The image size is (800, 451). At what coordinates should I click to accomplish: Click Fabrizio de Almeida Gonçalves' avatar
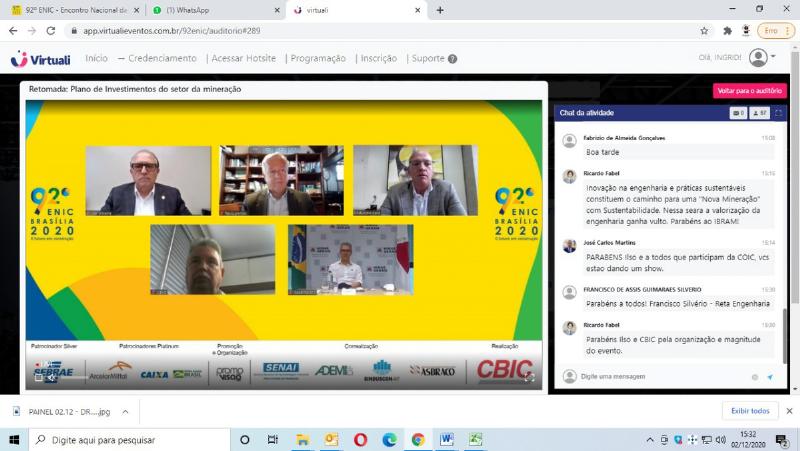coord(569,141)
